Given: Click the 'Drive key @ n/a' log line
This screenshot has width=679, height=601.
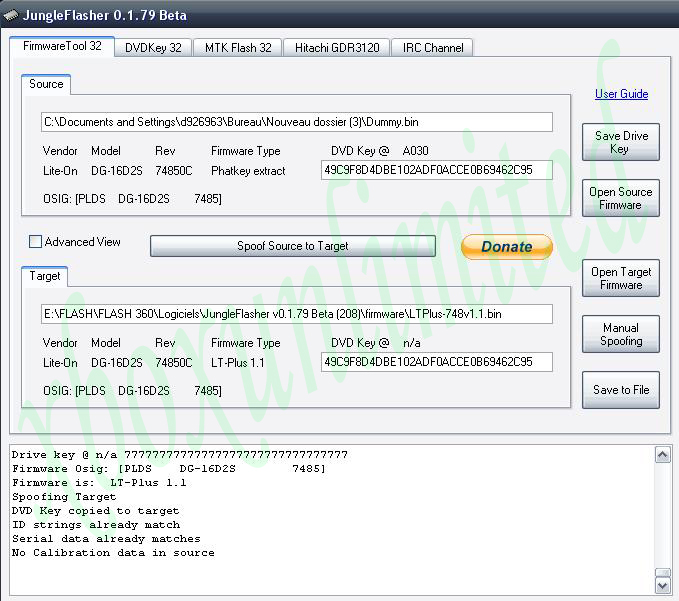Looking at the screenshot, I should (180, 455).
